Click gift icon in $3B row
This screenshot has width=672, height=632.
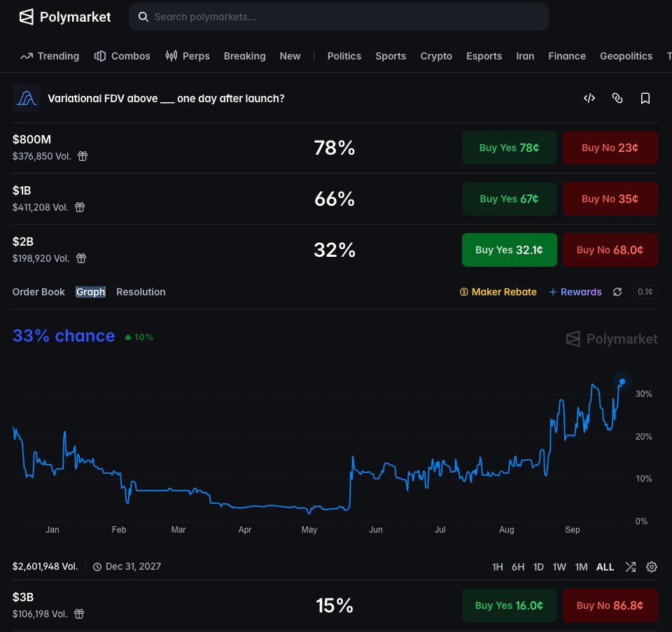click(x=79, y=614)
